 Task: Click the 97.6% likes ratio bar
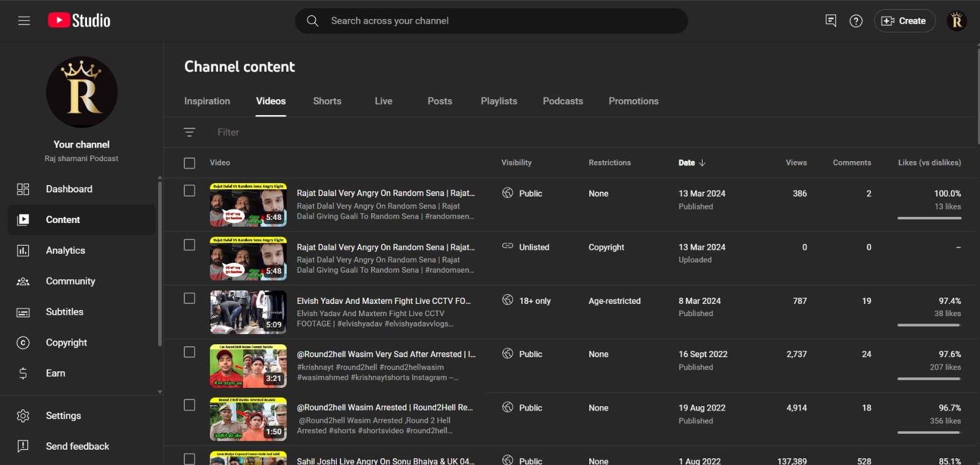pos(929,379)
